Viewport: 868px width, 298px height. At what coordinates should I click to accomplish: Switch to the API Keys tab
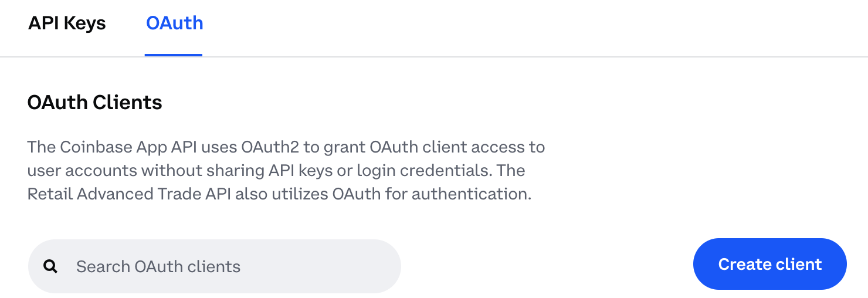click(67, 23)
